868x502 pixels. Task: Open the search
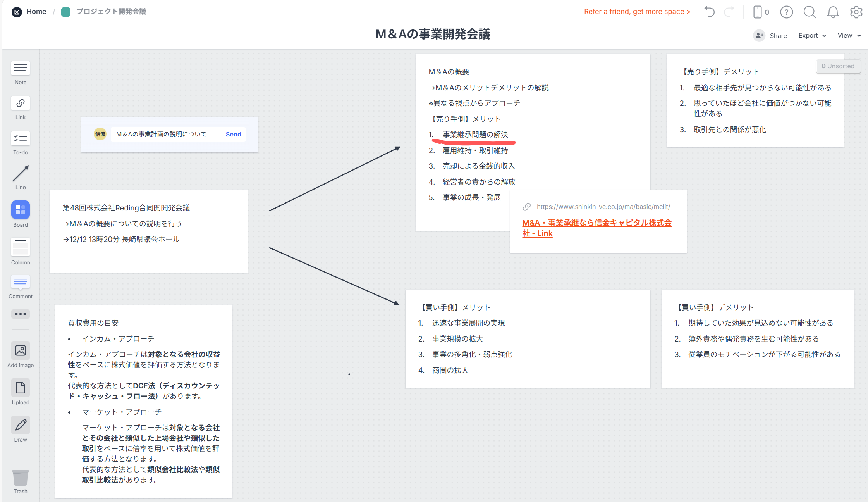point(810,12)
